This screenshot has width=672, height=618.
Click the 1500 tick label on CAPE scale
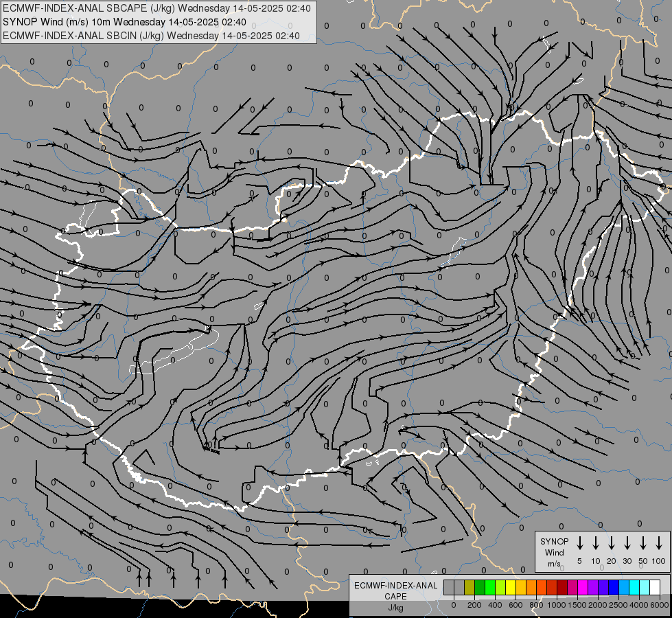[x=577, y=605]
